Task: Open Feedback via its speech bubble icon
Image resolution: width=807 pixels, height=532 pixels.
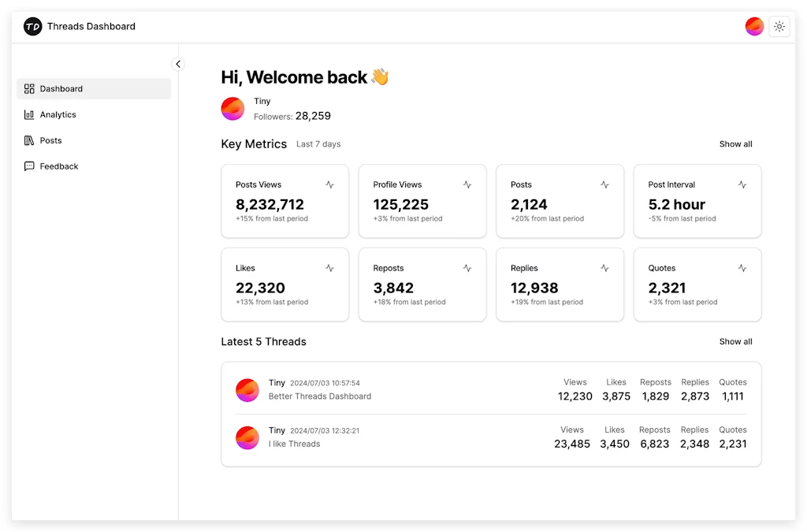Action: click(x=30, y=166)
